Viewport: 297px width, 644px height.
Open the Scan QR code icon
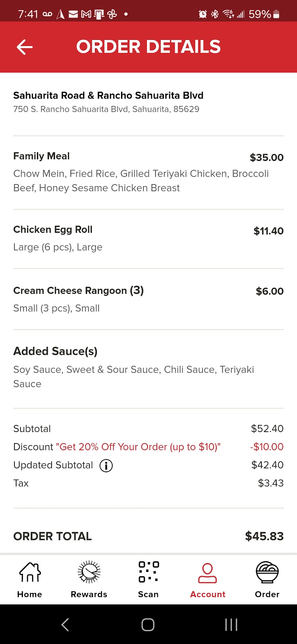[148, 572]
